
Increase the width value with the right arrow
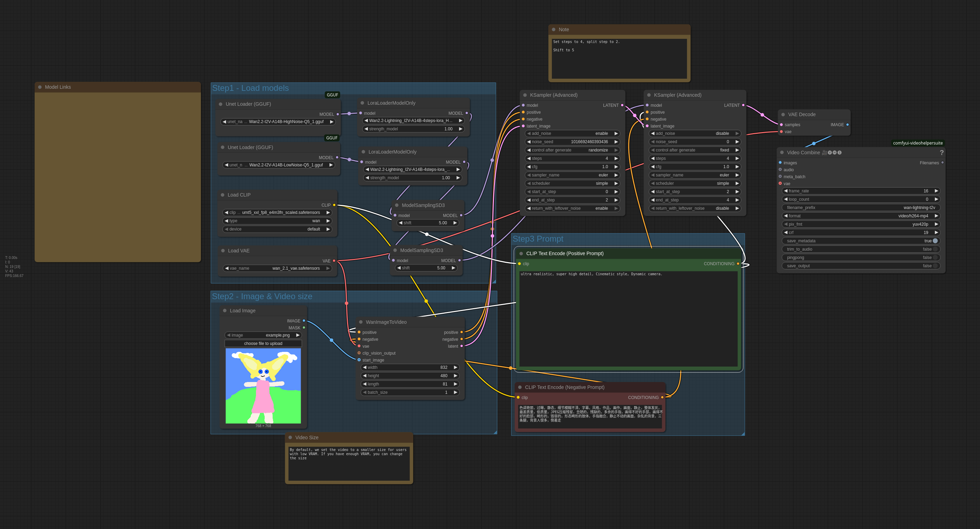pos(456,367)
